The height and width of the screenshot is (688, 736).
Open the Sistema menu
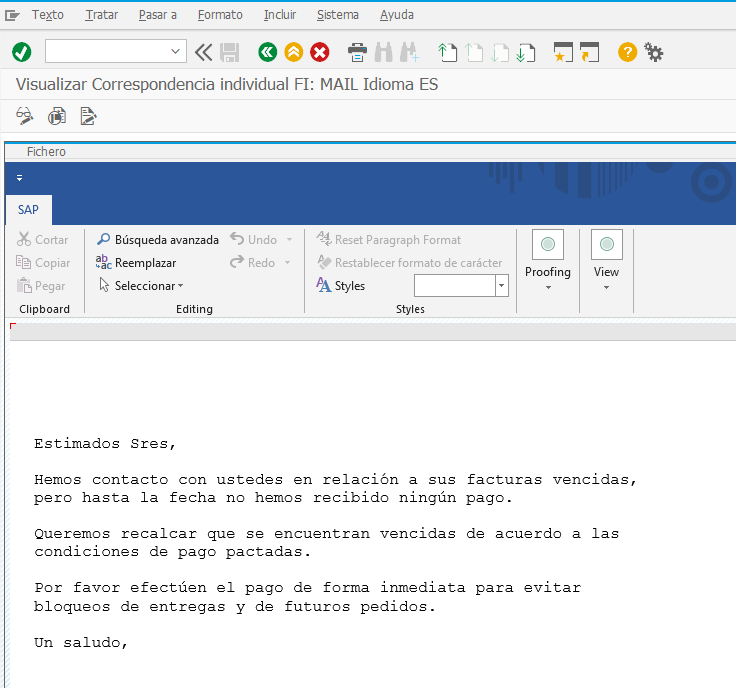337,15
